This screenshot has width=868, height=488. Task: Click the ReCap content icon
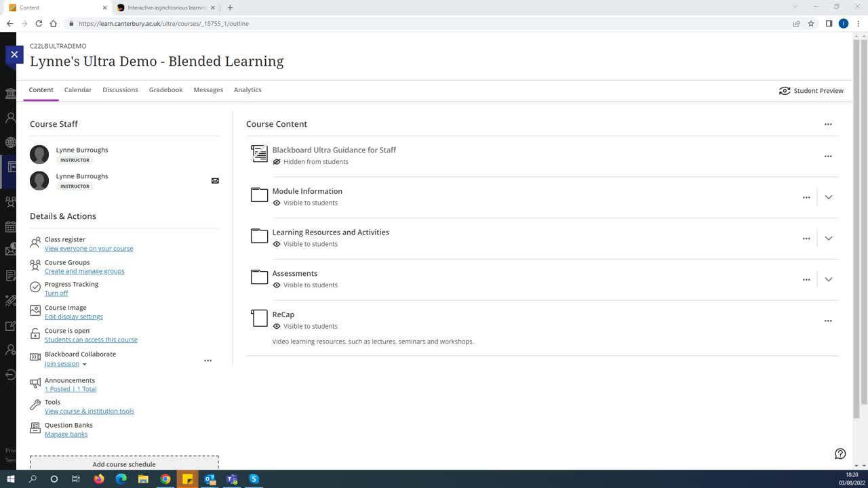click(x=259, y=318)
